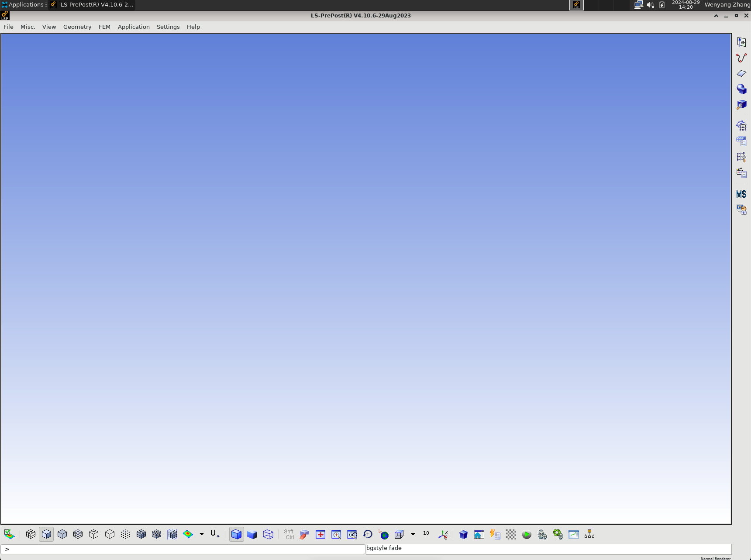The image size is (751, 560).
Task: Open the Geometry menu
Action: (x=77, y=27)
